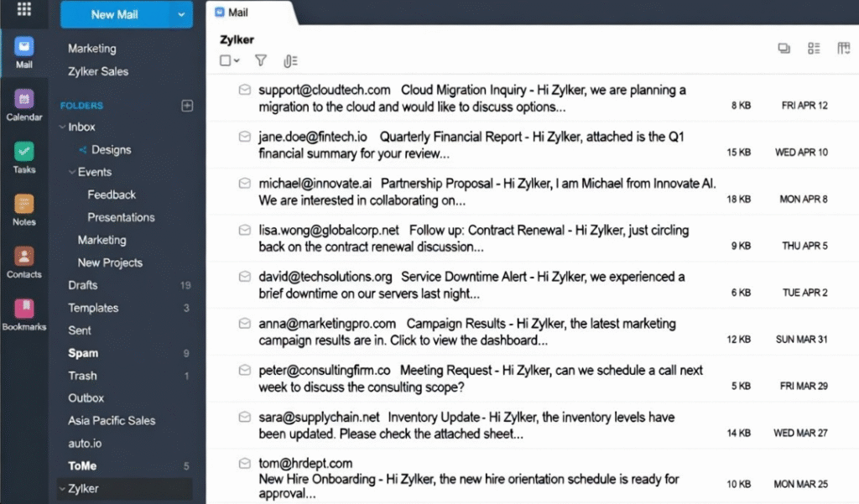Switch to the Mail tab

tap(236, 12)
